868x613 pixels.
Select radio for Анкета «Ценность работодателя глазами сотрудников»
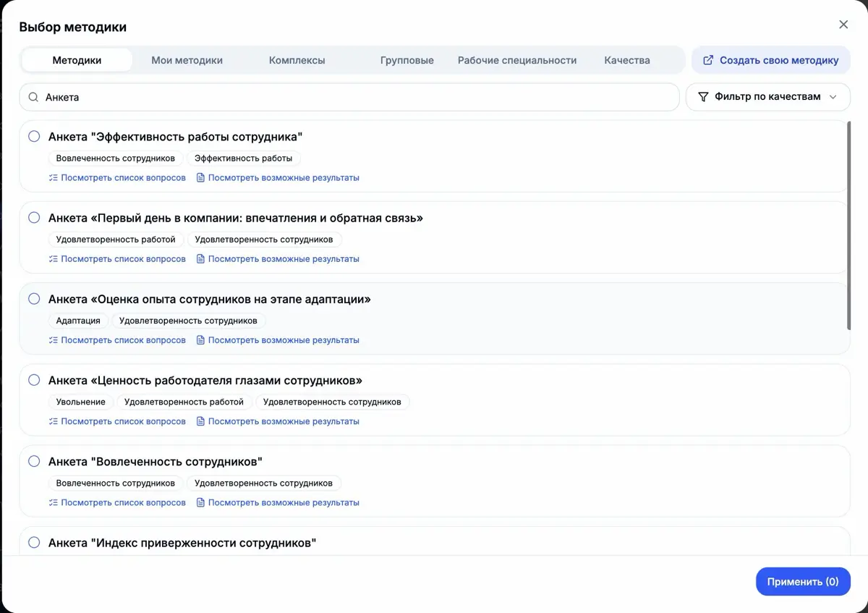pyautogui.click(x=34, y=380)
